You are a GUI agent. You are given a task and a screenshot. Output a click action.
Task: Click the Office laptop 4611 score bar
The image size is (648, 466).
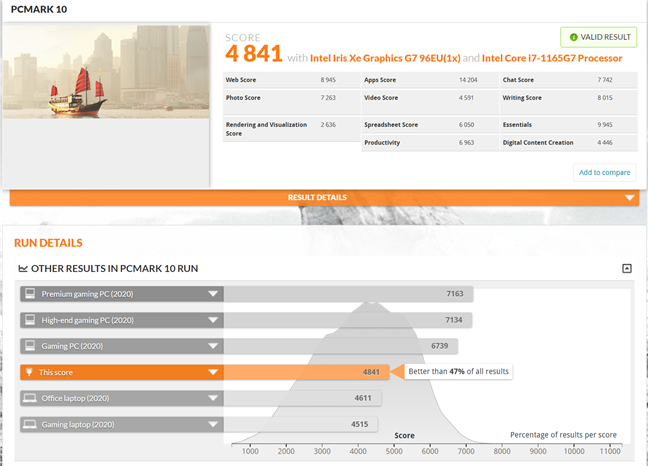click(303, 398)
